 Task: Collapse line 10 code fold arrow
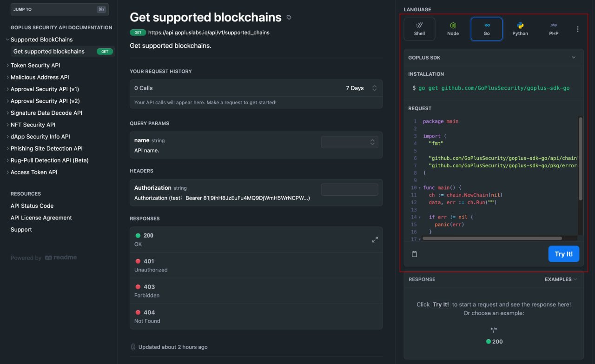click(x=419, y=188)
